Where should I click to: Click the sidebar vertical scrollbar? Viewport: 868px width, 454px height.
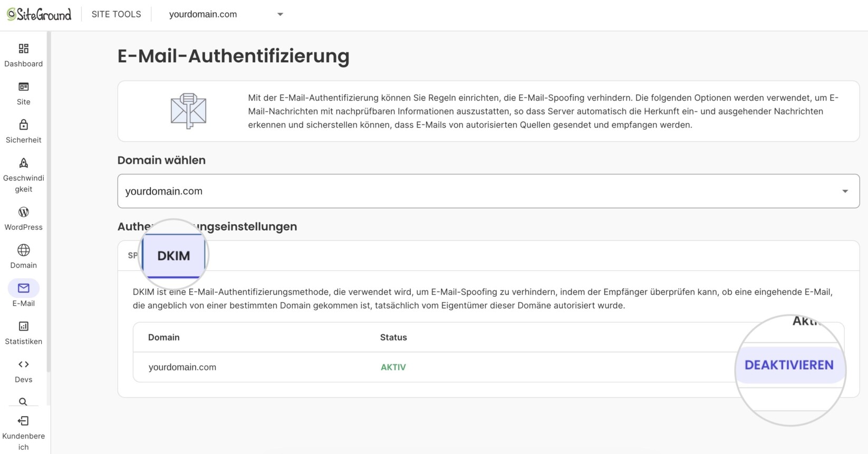pyautogui.click(x=49, y=203)
